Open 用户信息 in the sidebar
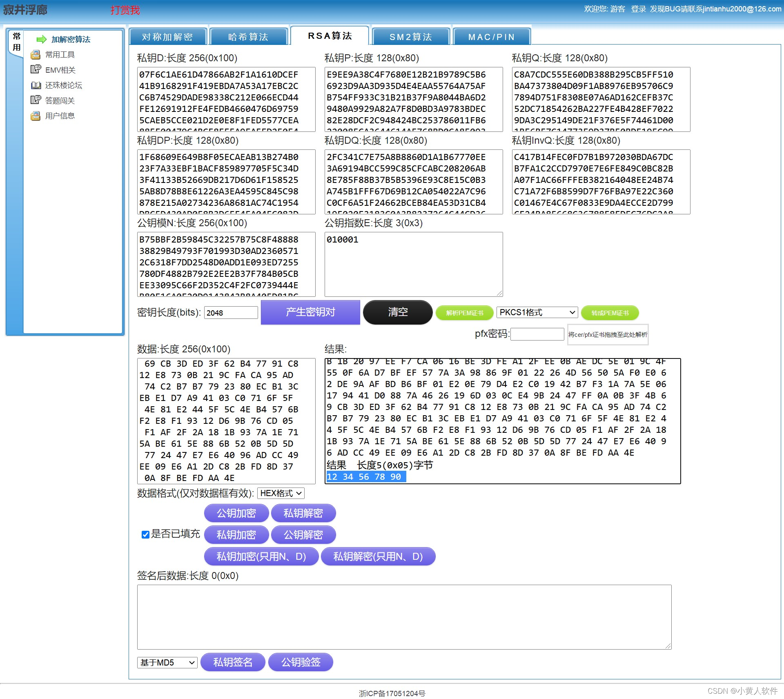 (x=60, y=116)
